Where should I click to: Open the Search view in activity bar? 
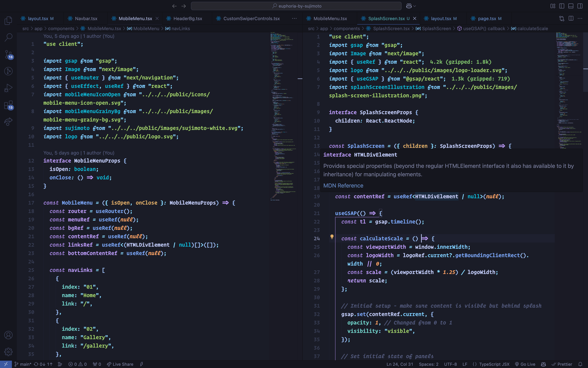pos(8,37)
